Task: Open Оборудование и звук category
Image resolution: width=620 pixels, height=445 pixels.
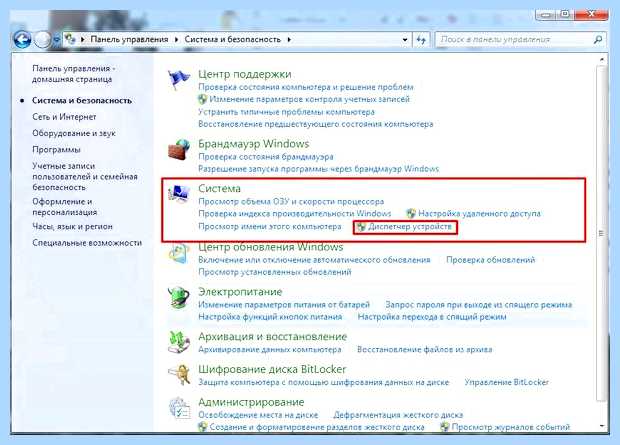Action: pos(74,133)
